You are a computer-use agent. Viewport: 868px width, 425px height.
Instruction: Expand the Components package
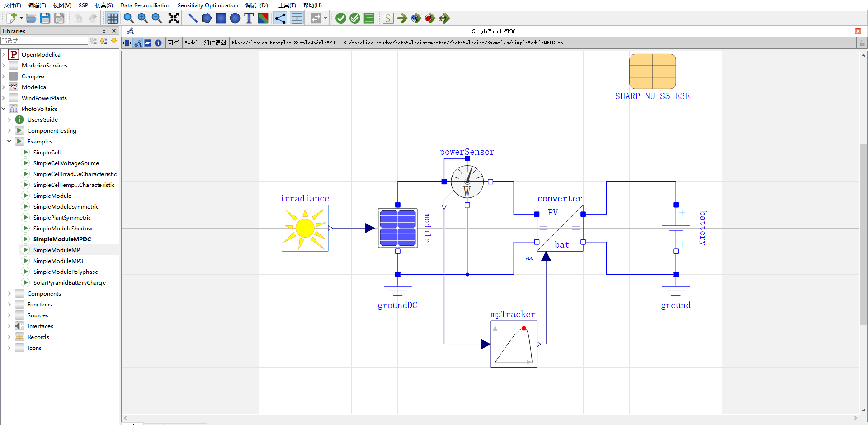click(x=9, y=293)
